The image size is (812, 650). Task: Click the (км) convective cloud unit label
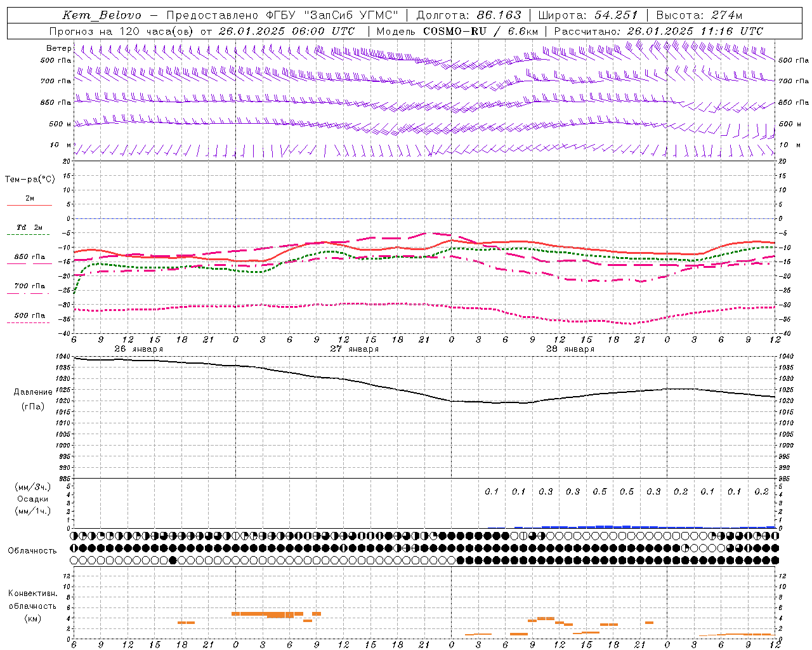[33, 619]
